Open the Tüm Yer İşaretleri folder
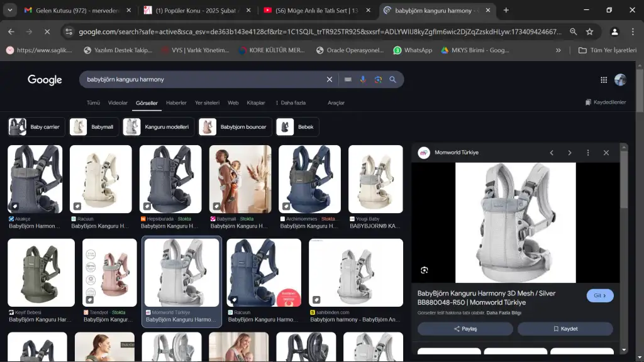 pyautogui.click(x=608, y=50)
